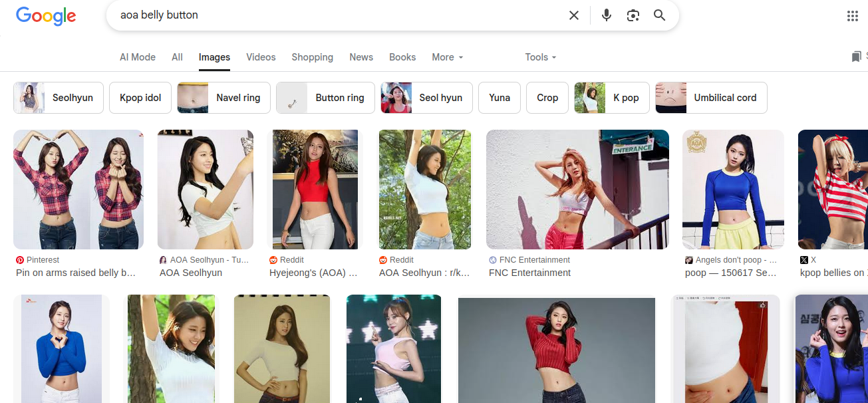Expand the More dropdown
Screen dimensions: 868x403
click(447, 57)
